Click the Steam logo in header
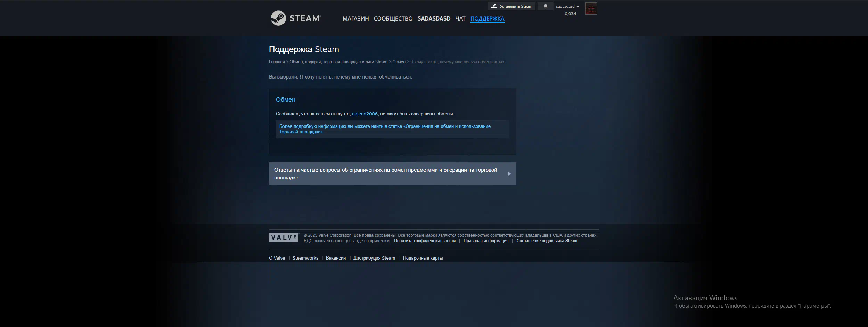Screen dimensions: 868x327 (296, 18)
